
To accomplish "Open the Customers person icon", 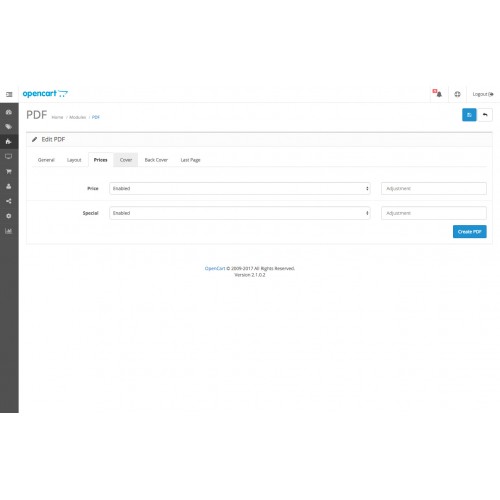I will [x=9, y=186].
